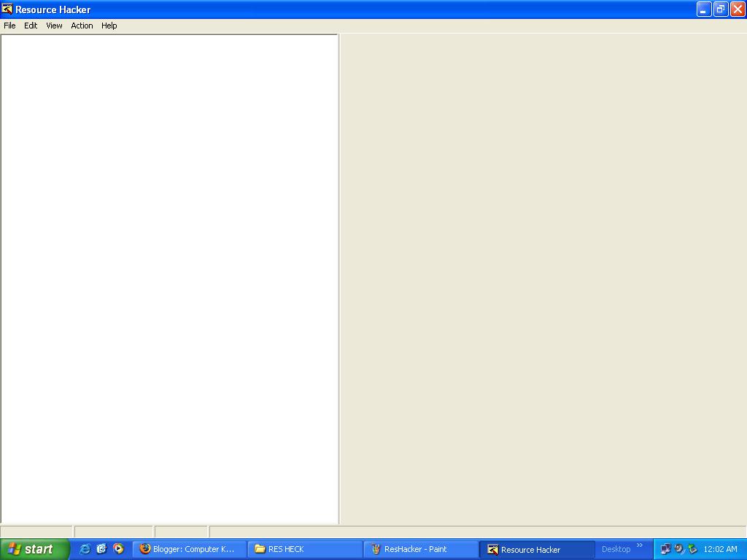The width and height of the screenshot is (747, 560).
Task: Open the Help menu
Action: tap(109, 26)
